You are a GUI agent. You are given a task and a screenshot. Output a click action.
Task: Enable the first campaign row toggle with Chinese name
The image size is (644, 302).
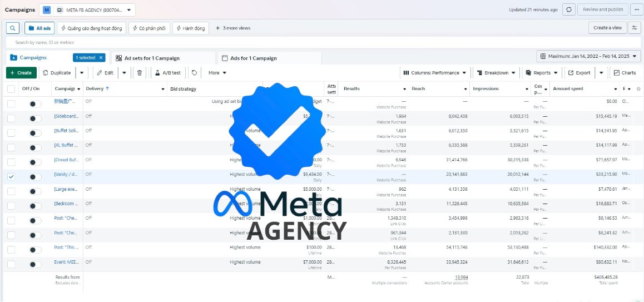coord(36,104)
